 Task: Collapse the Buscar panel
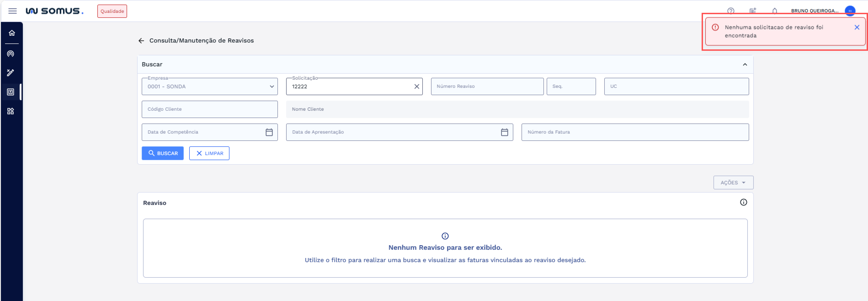745,64
